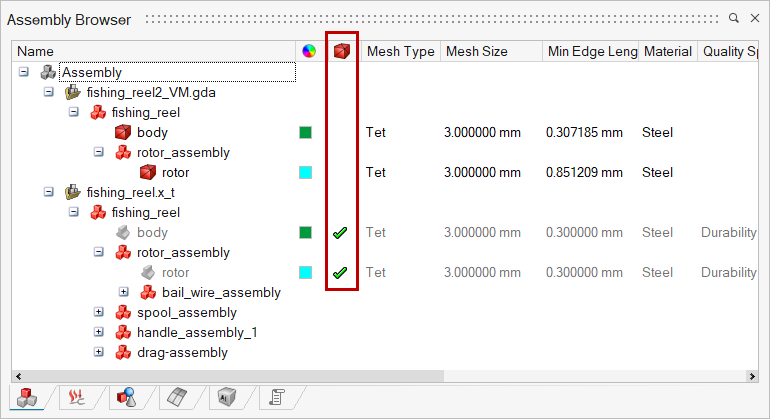Screen dimensions: 770x419
Task: Collapse the Assembly root node
Action: (x=24, y=72)
